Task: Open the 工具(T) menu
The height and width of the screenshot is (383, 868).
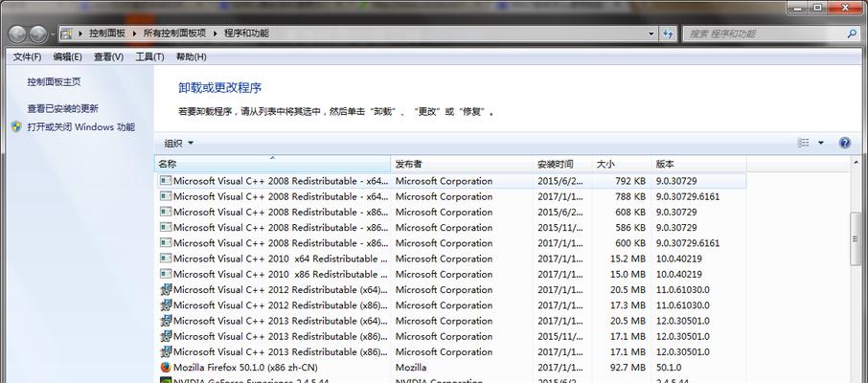Action: [x=149, y=56]
